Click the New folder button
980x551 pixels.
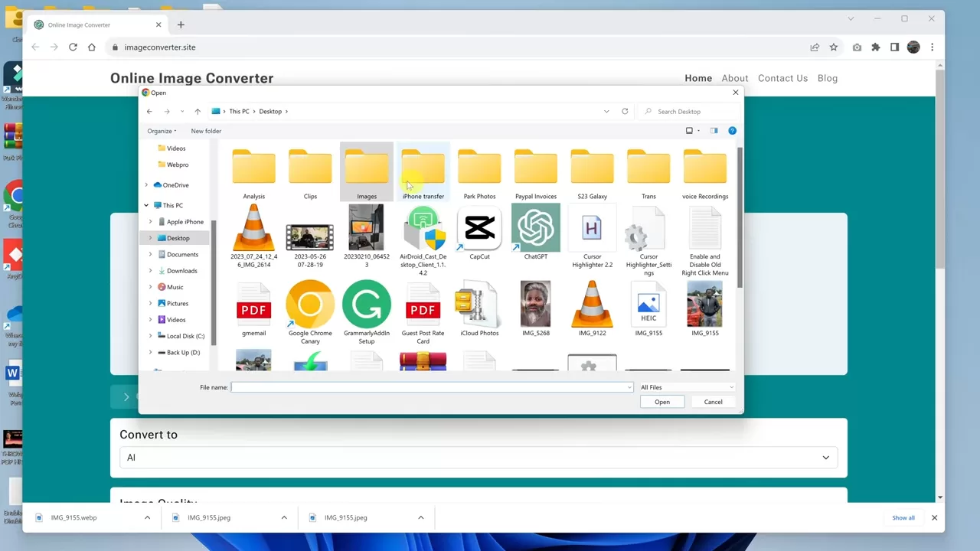tap(206, 131)
